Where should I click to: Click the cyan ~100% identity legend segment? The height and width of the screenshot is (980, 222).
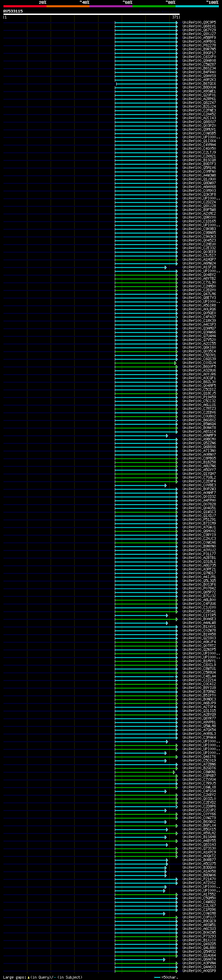coord(197,6)
